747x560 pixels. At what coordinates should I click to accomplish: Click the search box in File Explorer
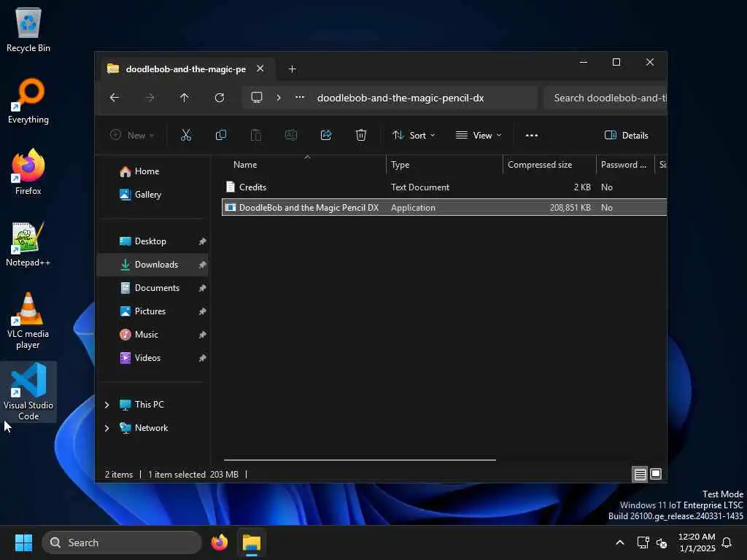(x=606, y=98)
